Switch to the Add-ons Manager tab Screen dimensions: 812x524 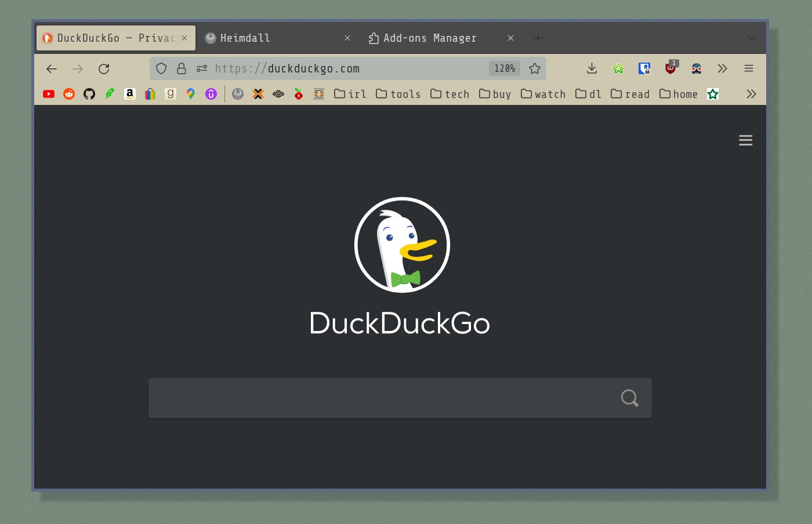click(x=441, y=38)
